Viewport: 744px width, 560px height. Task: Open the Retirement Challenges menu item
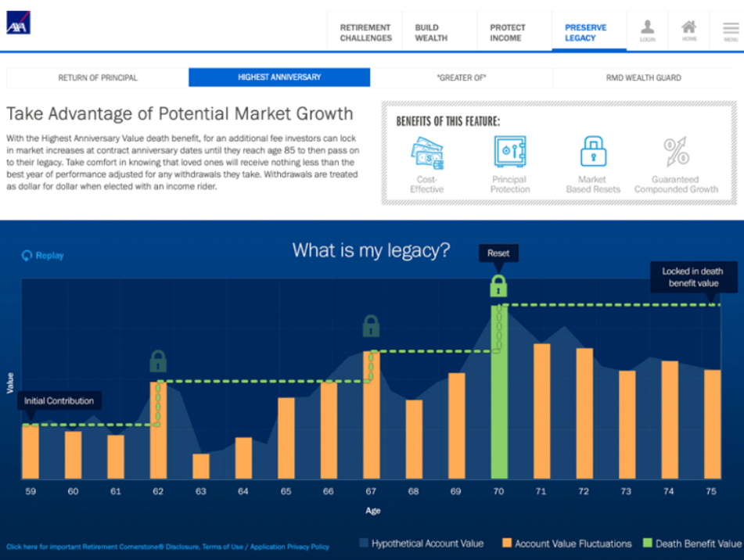tap(365, 33)
